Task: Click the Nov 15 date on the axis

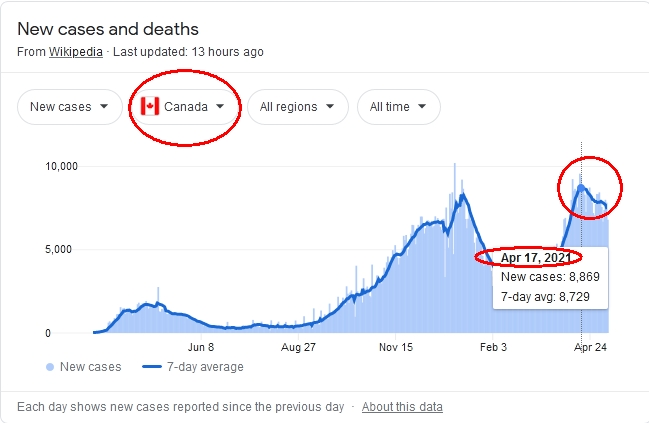Action: click(x=396, y=347)
